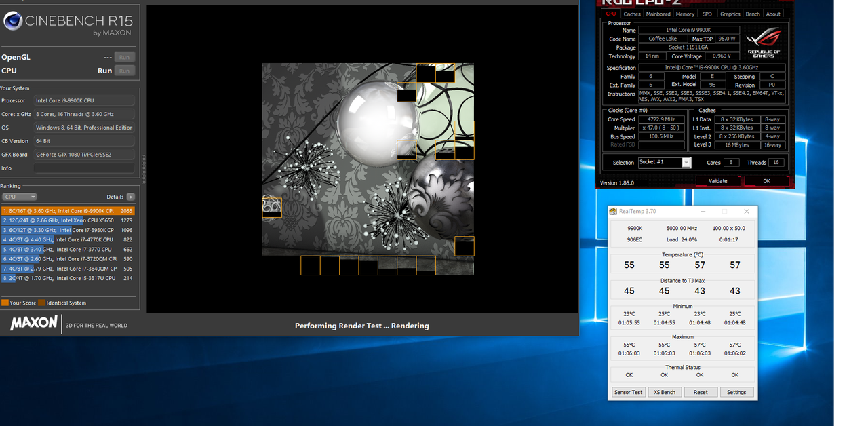The width and height of the screenshot is (868, 426).
Task: Click the Core Voltage value 0.960 V
Action: point(722,56)
